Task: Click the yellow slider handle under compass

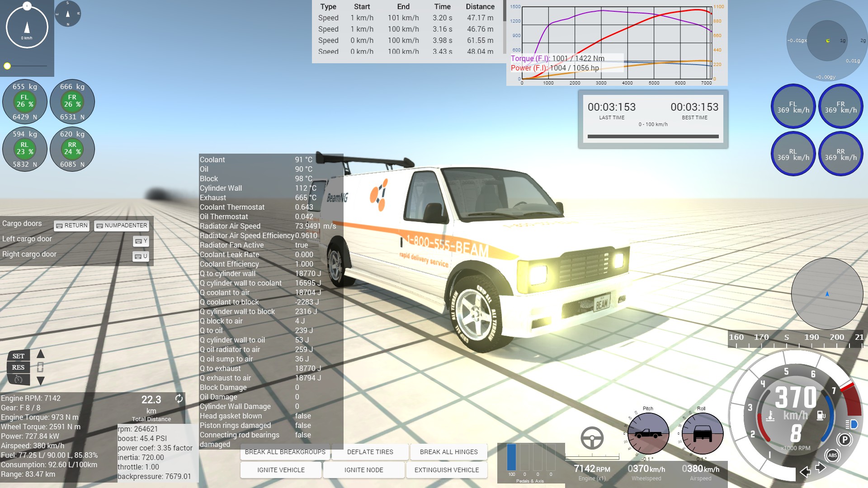Action: coord(7,66)
